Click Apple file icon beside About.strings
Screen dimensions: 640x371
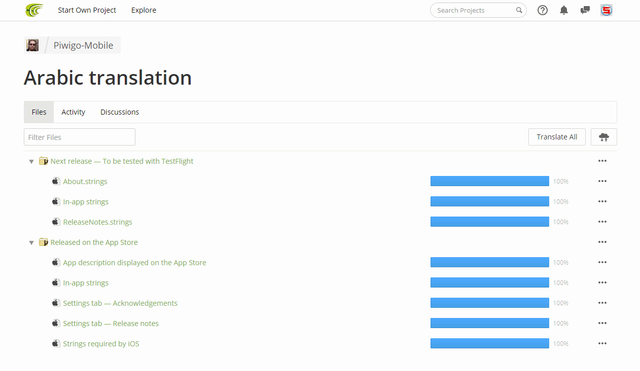point(56,181)
